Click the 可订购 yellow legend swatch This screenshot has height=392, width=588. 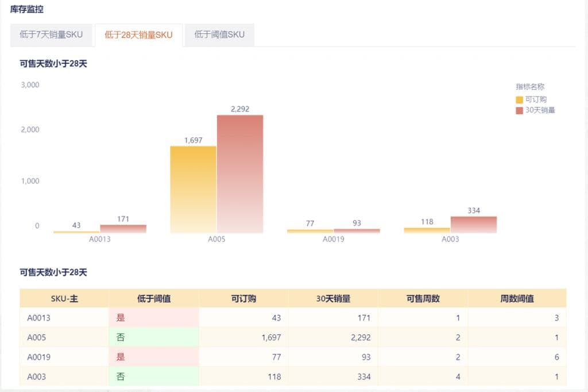[519, 100]
